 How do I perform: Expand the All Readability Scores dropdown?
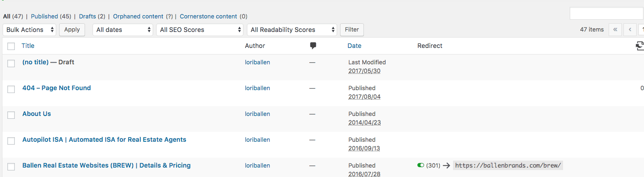click(x=292, y=29)
